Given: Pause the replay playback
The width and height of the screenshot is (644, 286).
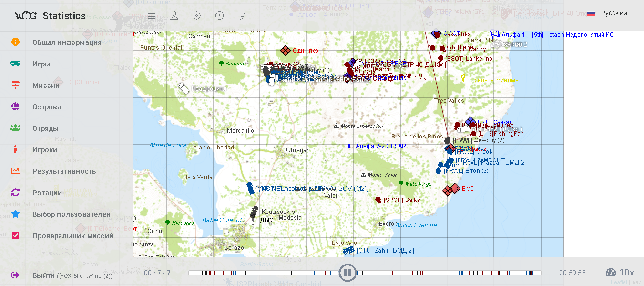Looking at the screenshot, I should pyautogui.click(x=348, y=273).
